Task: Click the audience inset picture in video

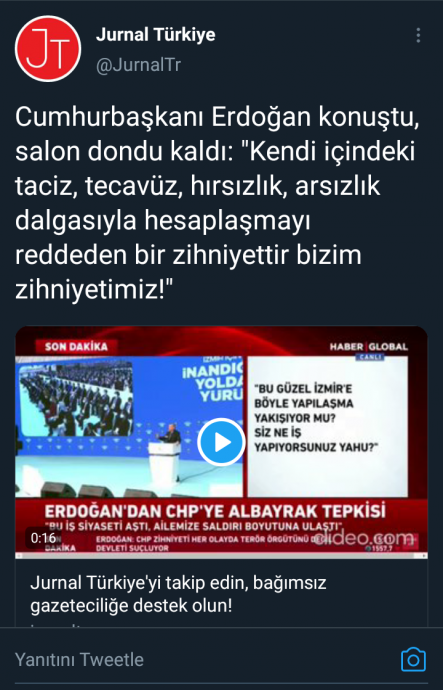Action: (77, 398)
